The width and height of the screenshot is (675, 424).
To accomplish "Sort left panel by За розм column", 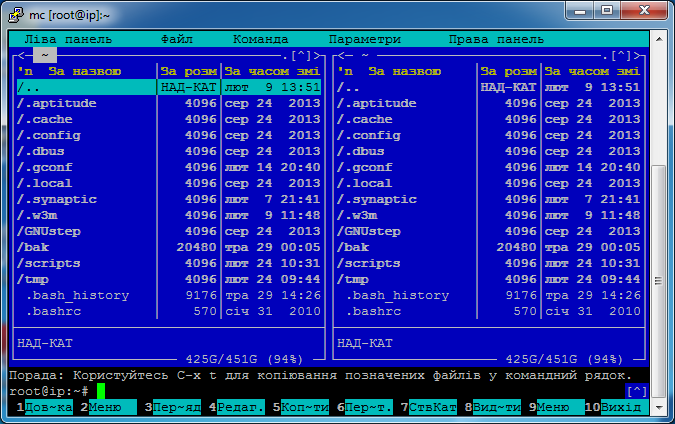I will (189, 71).
